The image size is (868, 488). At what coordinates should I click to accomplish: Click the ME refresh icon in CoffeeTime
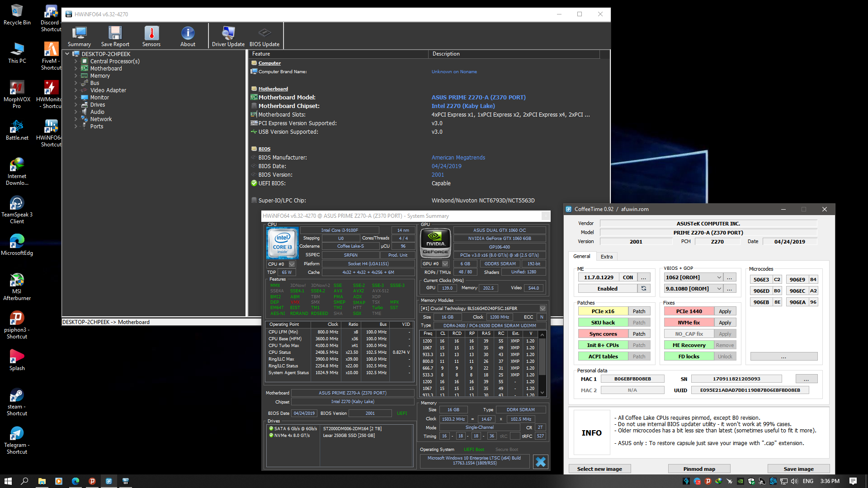tap(644, 288)
